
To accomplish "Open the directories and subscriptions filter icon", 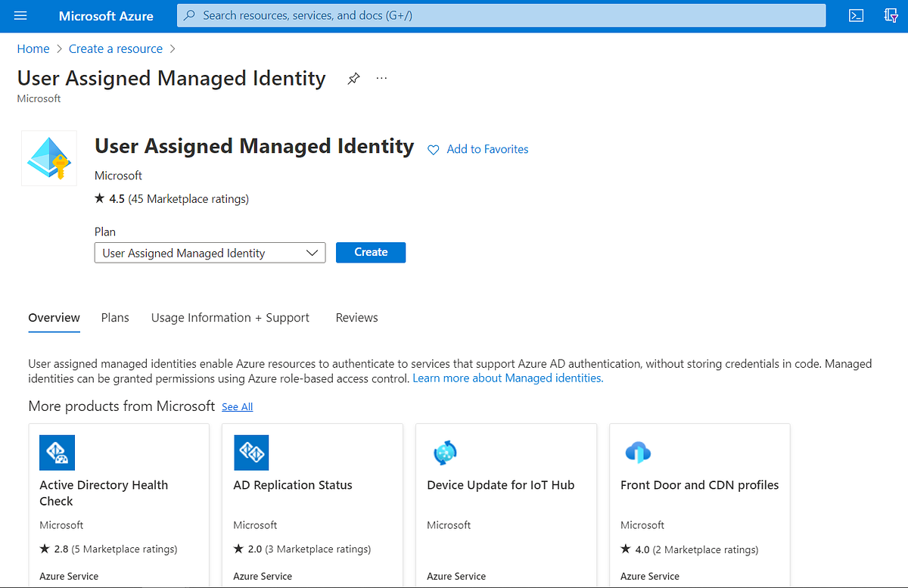I will point(891,15).
